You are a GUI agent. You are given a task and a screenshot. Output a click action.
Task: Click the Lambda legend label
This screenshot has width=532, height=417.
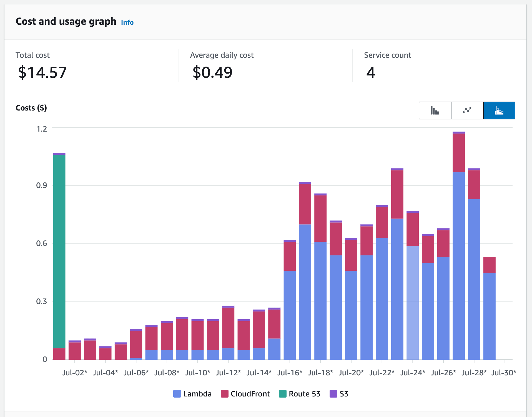pos(197,394)
